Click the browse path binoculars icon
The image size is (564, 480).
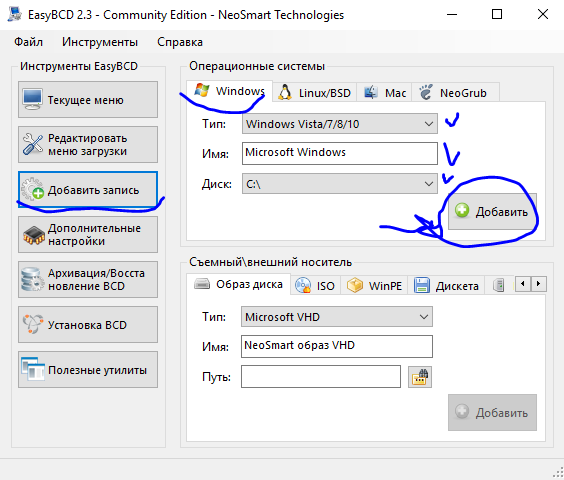point(420,377)
